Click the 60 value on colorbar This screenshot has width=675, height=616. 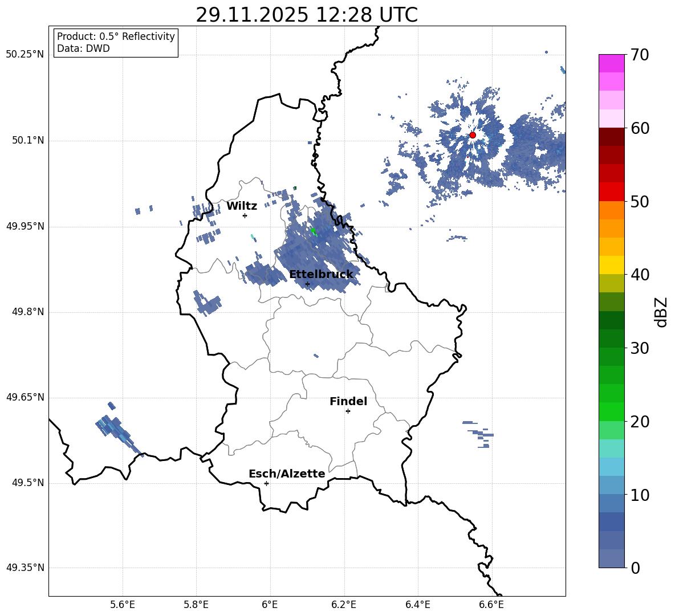point(640,128)
